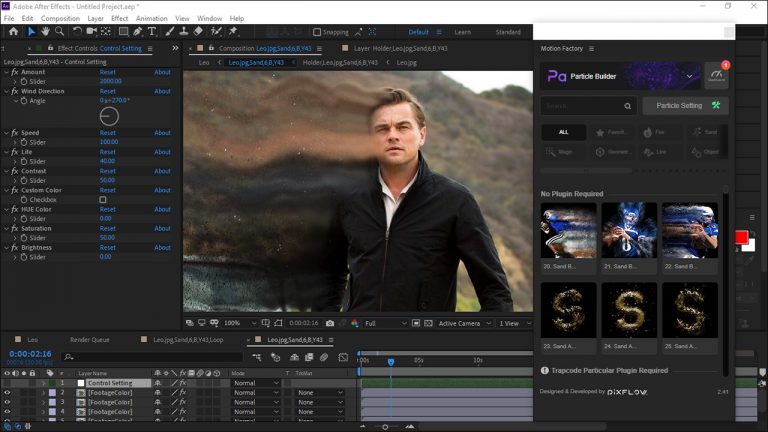Open the Composition menu
The image size is (768, 432).
tap(60, 18)
